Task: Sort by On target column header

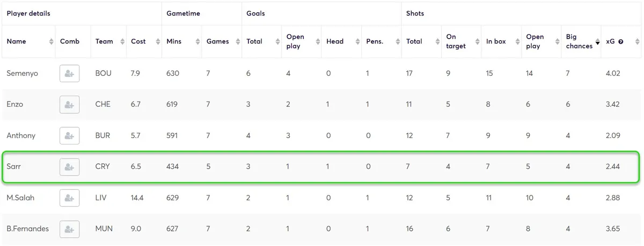Action: click(456, 41)
